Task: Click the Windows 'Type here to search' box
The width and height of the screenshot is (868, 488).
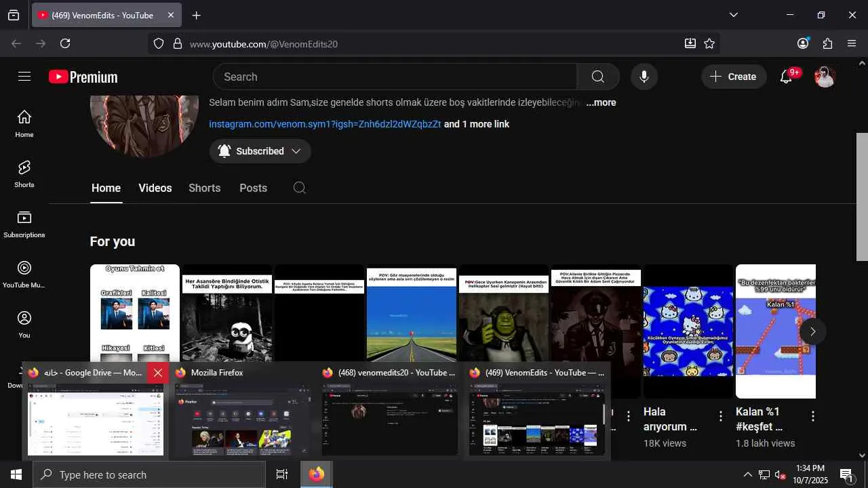Action: pos(149,474)
